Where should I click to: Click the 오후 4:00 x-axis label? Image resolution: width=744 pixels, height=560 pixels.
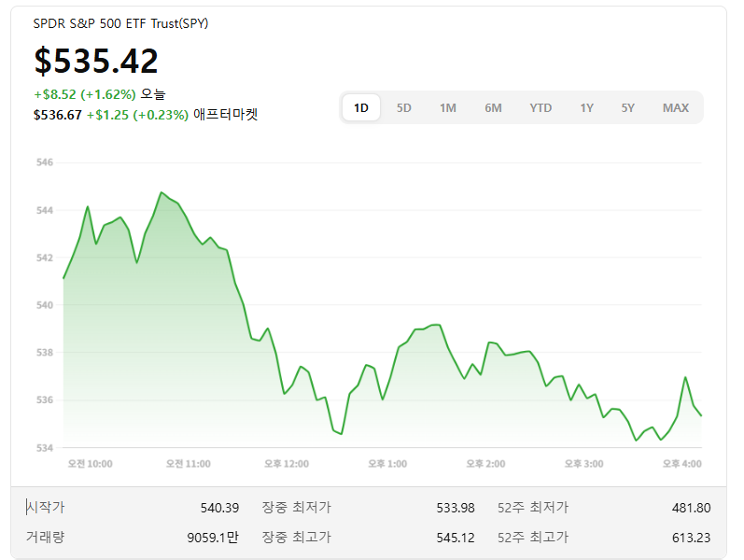click(x=681, y=464)
